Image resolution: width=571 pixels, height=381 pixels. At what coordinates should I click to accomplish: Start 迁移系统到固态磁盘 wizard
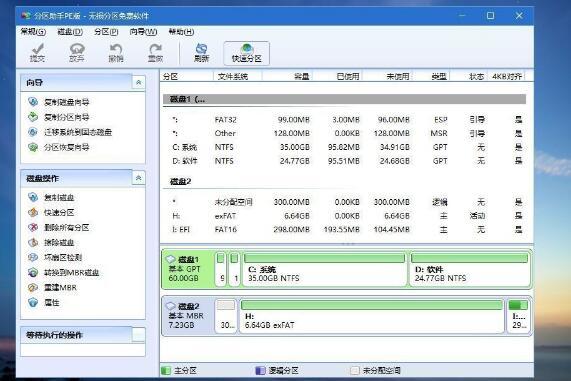click(78, 132)
